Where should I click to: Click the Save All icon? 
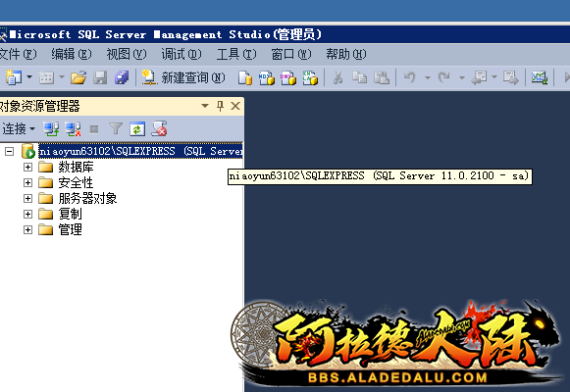point(122,77)
